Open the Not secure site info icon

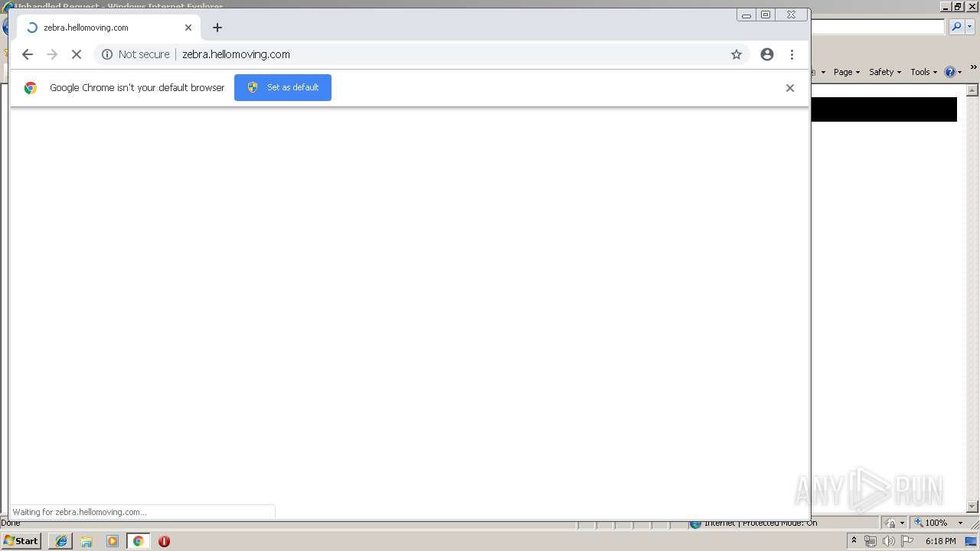[107, 54]
